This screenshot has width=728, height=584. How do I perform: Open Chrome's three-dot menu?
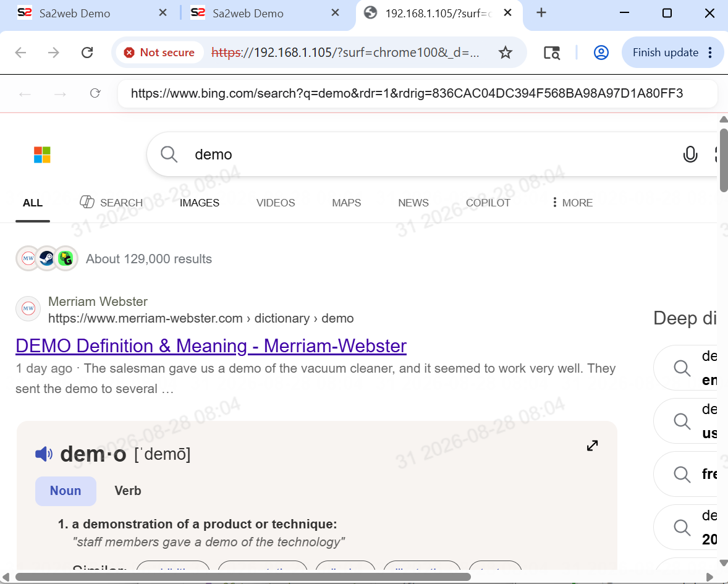pos(710,53)
